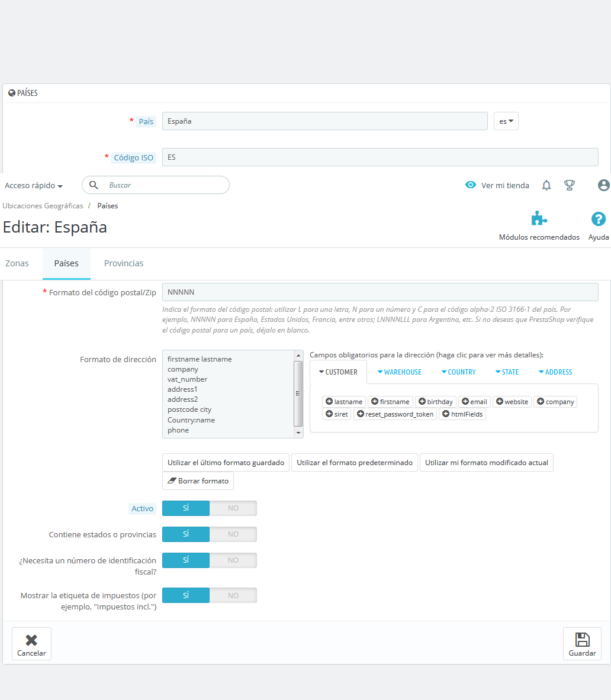The image size is (611, 700).
Task: Click the Código ISO input field
Action: click(380, 157)
